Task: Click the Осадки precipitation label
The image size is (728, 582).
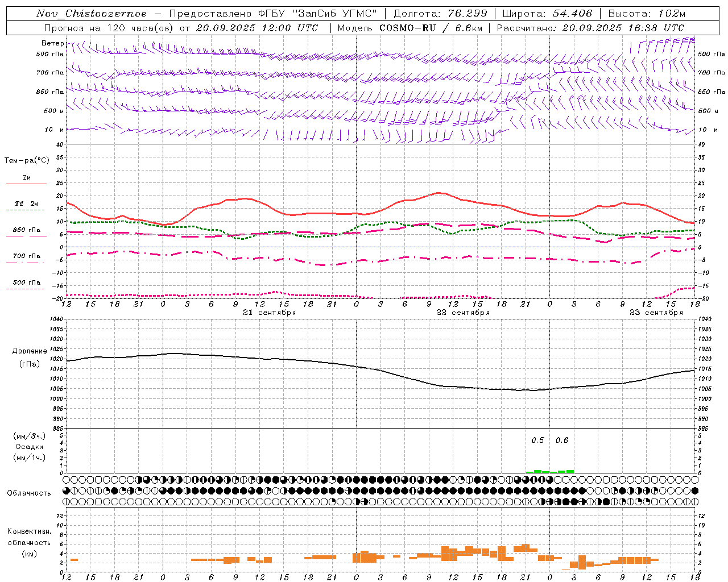Action: coord(30,447)
